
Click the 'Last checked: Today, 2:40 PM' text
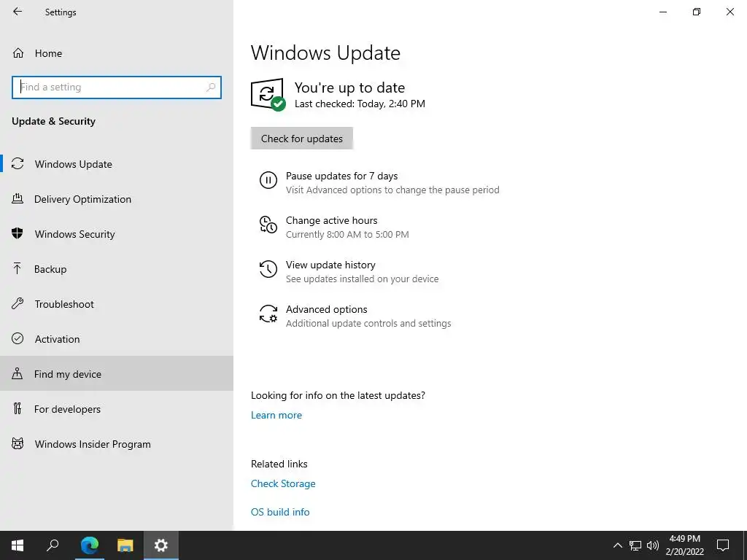click(x=360, y=104)
